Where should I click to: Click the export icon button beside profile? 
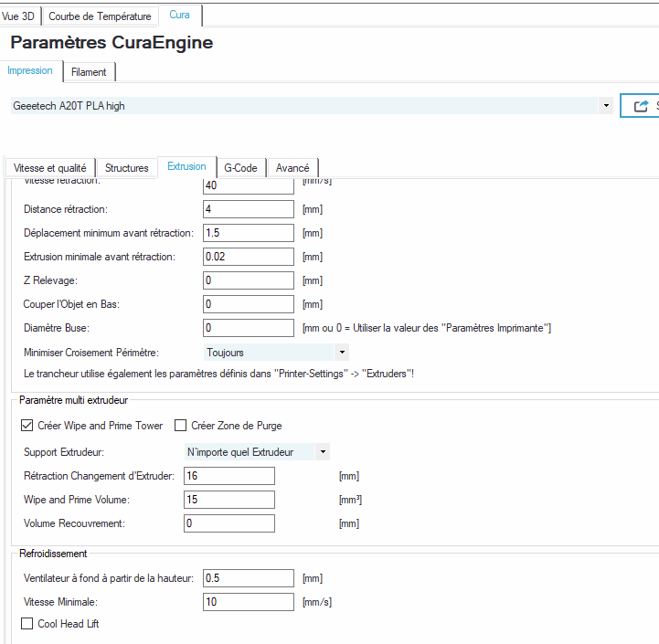tap(642, 105)
